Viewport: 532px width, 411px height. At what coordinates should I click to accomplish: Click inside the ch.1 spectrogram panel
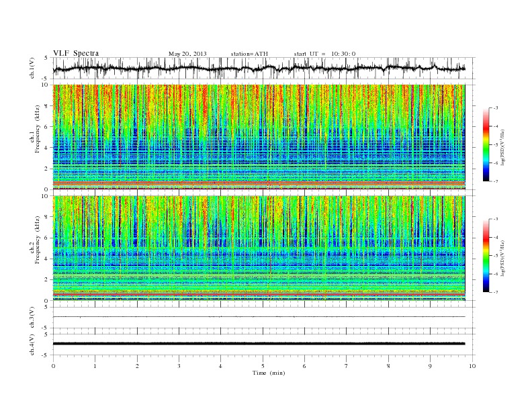pos(259,136)
